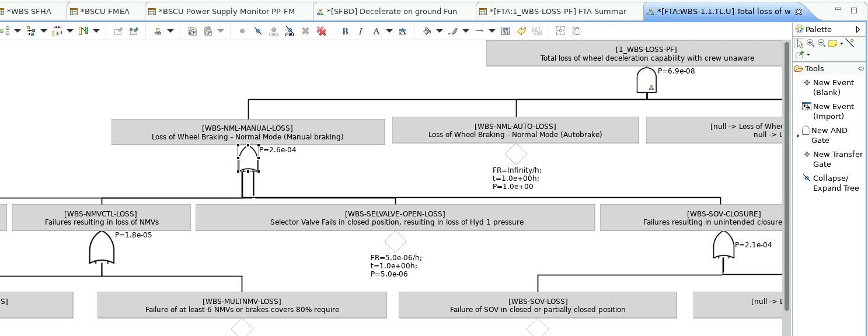Pick the Zoom Out tool in the Palette

pyautogui.click(x=821, y=43)
